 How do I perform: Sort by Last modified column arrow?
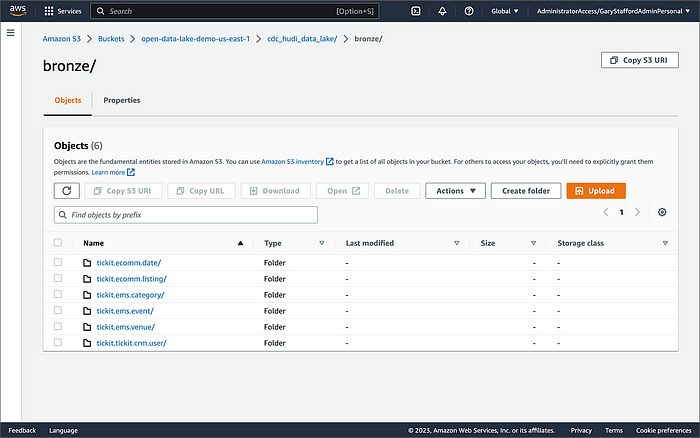456,243
